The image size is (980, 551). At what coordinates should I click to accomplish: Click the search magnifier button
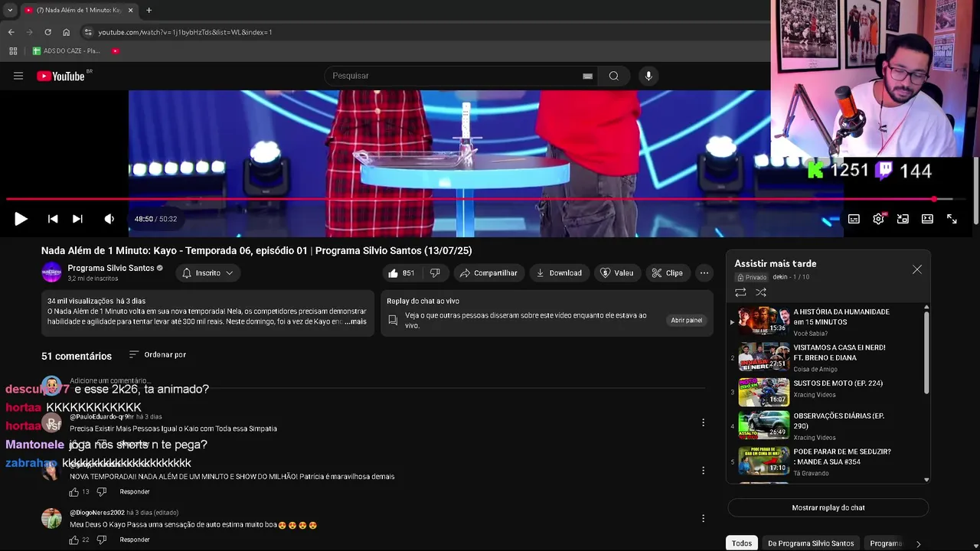[x=614, y=76]
